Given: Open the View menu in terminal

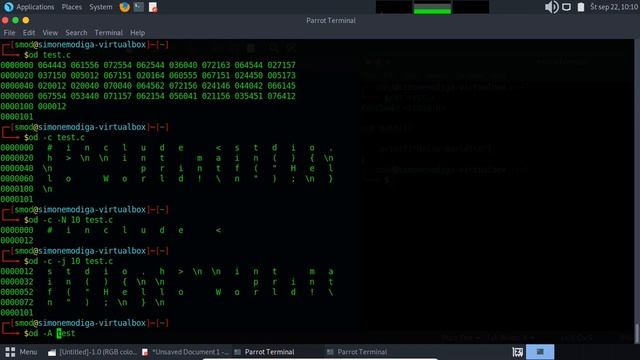Looking at the screenshot, I should point(50,33).
